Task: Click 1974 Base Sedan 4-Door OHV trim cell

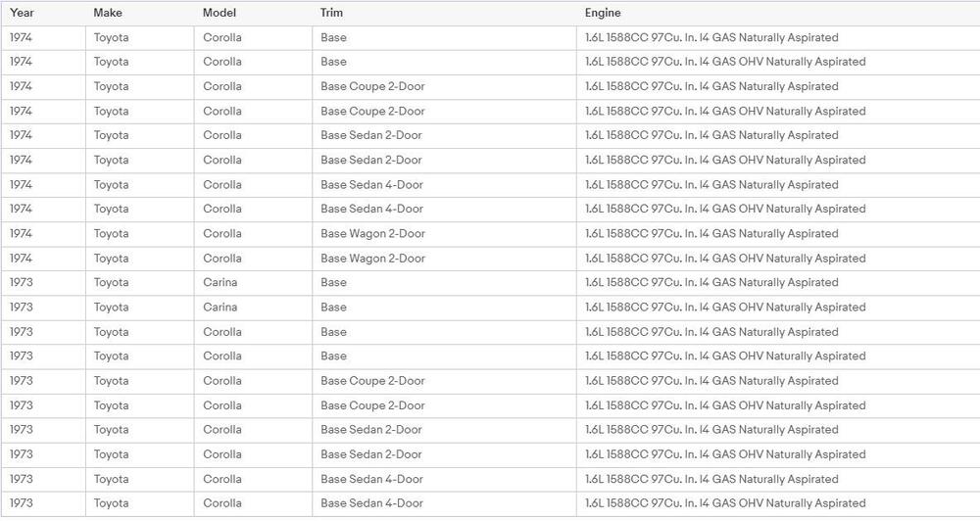Action: (444, 210)
